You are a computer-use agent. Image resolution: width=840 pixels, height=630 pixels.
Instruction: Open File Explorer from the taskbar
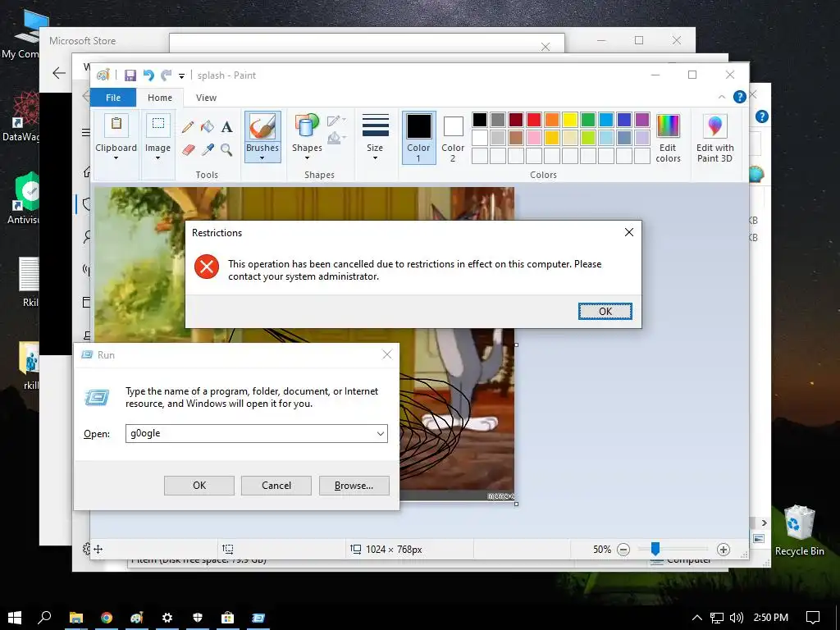click(x=76, y=618)
